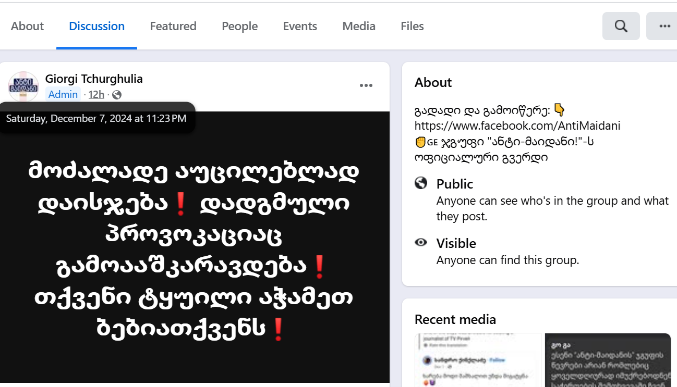Open the Events tab
This screenshot has width=677, height=387.
click(300, 26)
